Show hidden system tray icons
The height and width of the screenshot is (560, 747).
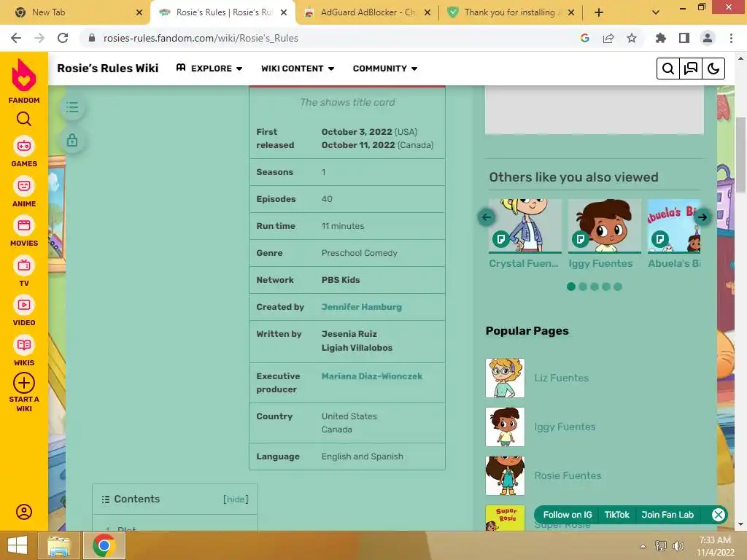click(x=643, y=546)
